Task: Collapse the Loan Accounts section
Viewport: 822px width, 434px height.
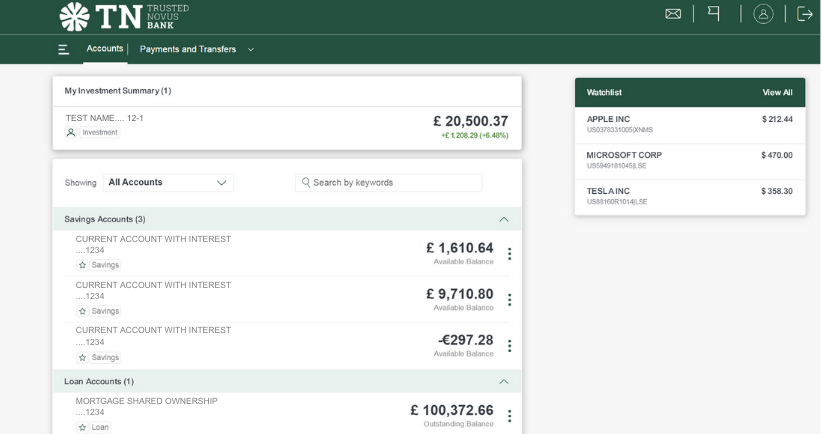Action: (503, 381)
